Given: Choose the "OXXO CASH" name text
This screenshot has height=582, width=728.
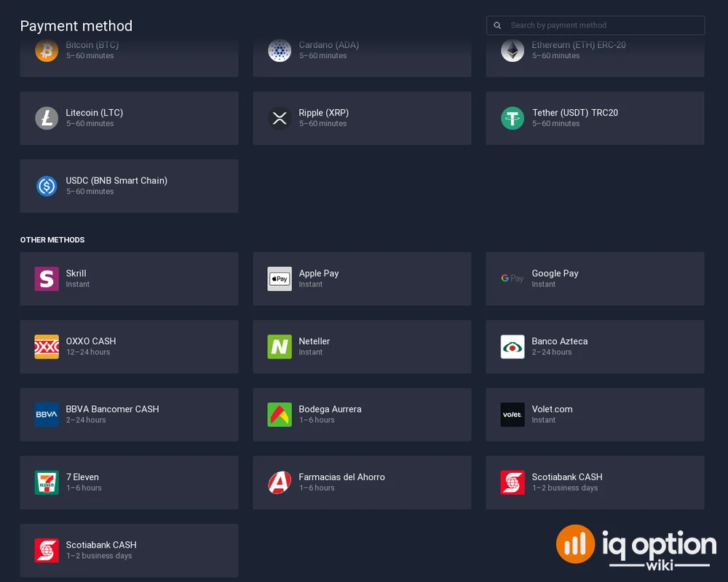Looking at the screenshot, I should click(x=91, y=341).
